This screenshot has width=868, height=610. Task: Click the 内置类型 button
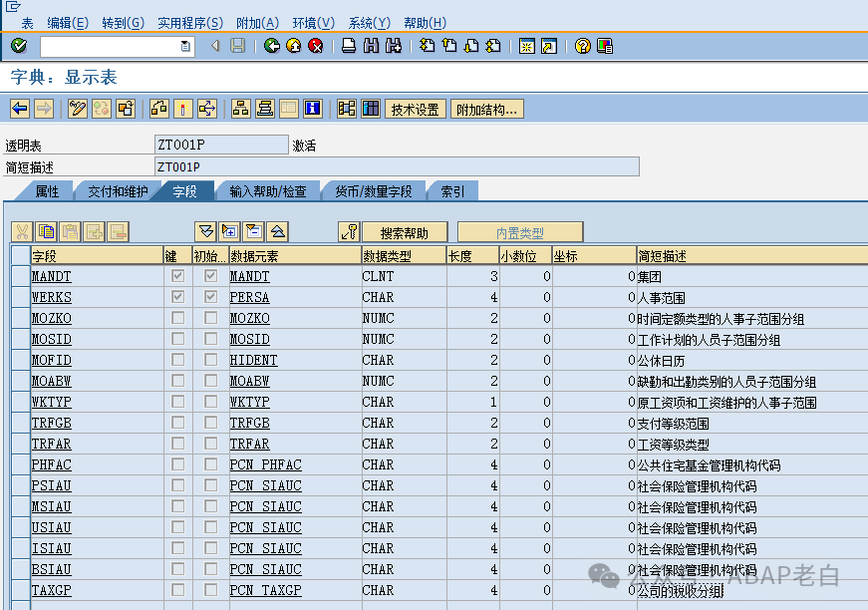coord(520,232)
